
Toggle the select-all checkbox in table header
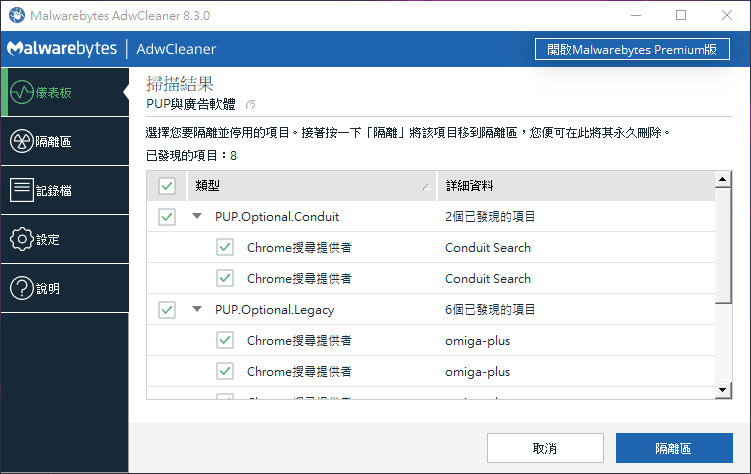167,186
